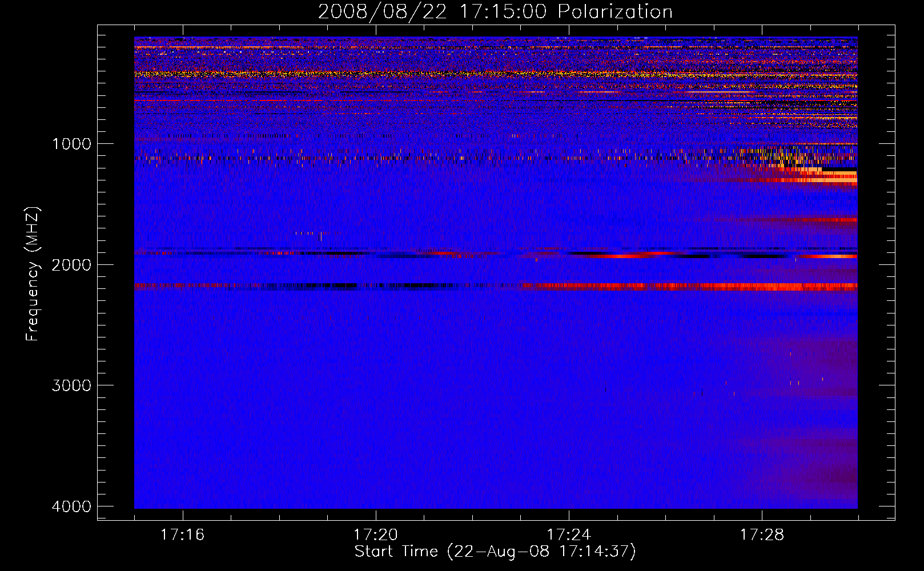Click the 17:16 time tick label
Screen dimensions: 924x571
click(x=182, y=534)
